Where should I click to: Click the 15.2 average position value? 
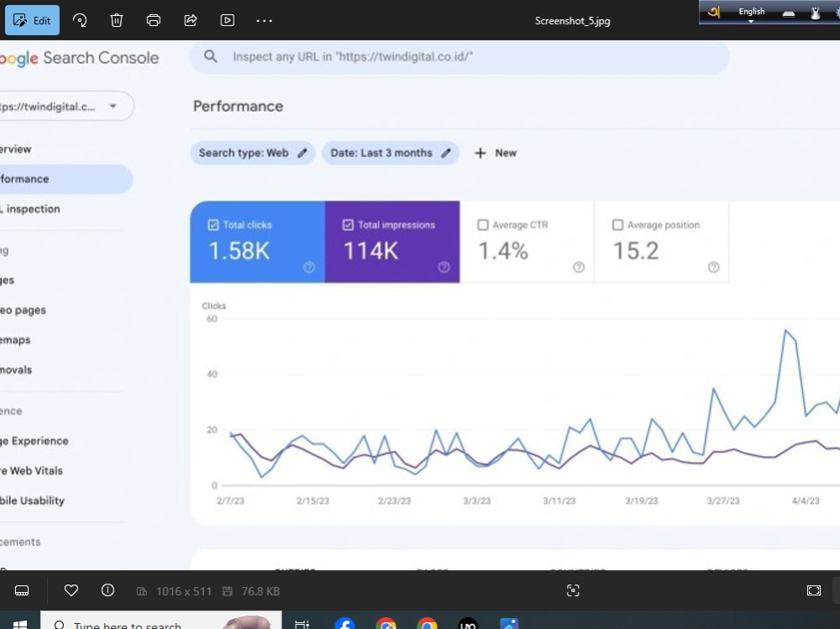(636, 251)
